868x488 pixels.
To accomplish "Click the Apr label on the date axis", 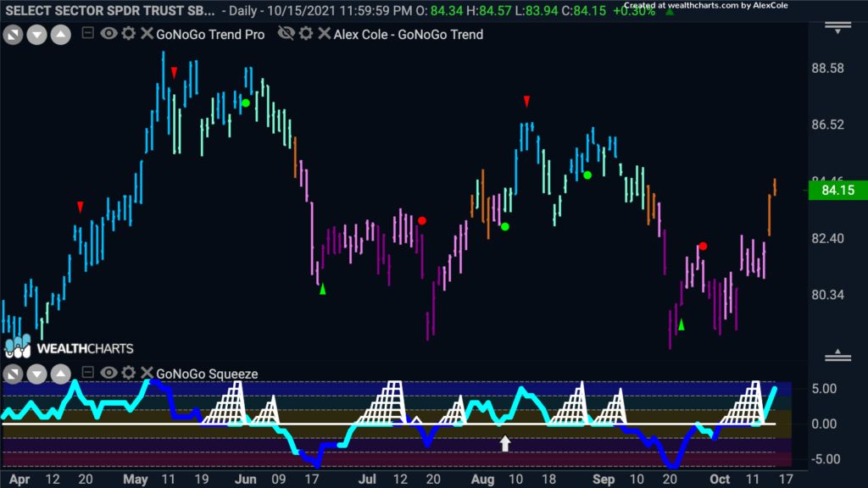I will tap(19, 480).
